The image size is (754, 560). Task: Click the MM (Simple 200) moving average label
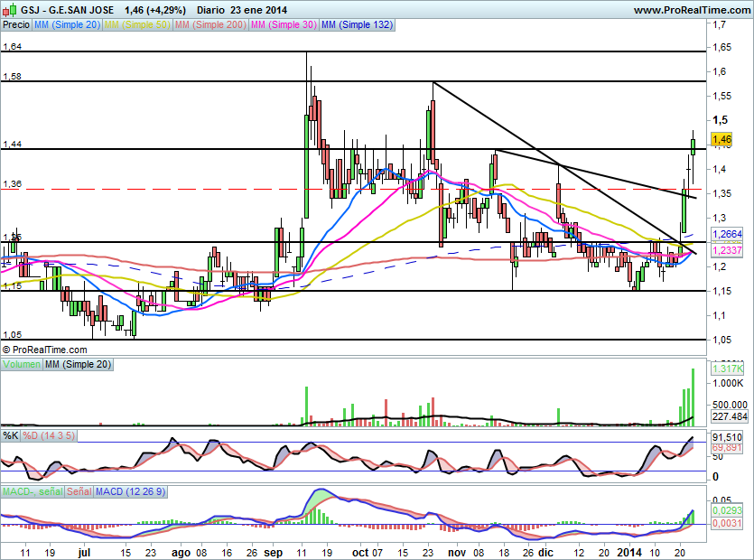210,25
